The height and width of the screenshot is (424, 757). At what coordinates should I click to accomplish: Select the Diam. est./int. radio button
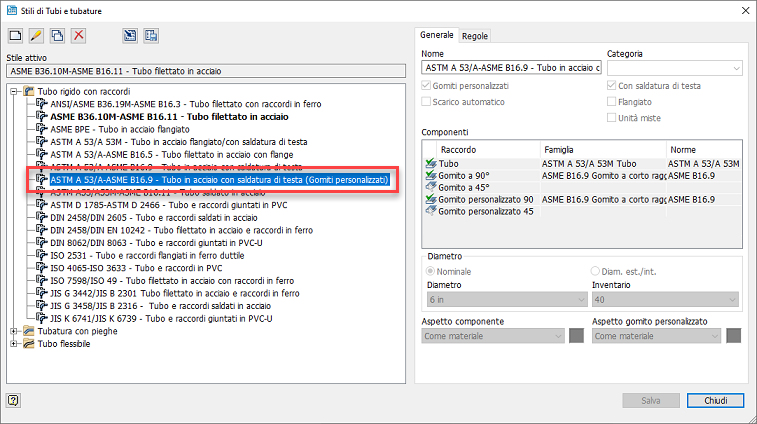tap(595, 271)
